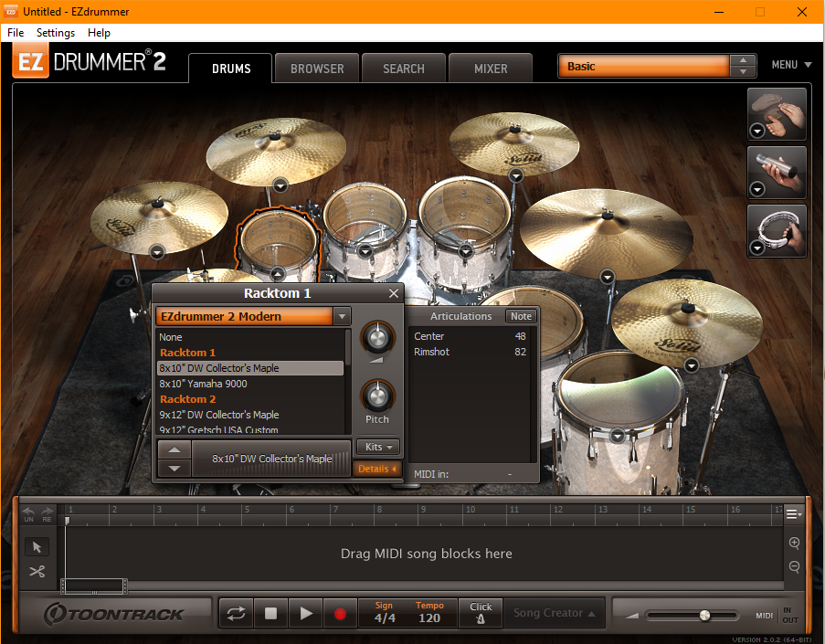Select the scissors cut tool
This screenshot has width=825, height=644.
coord(37,572)
